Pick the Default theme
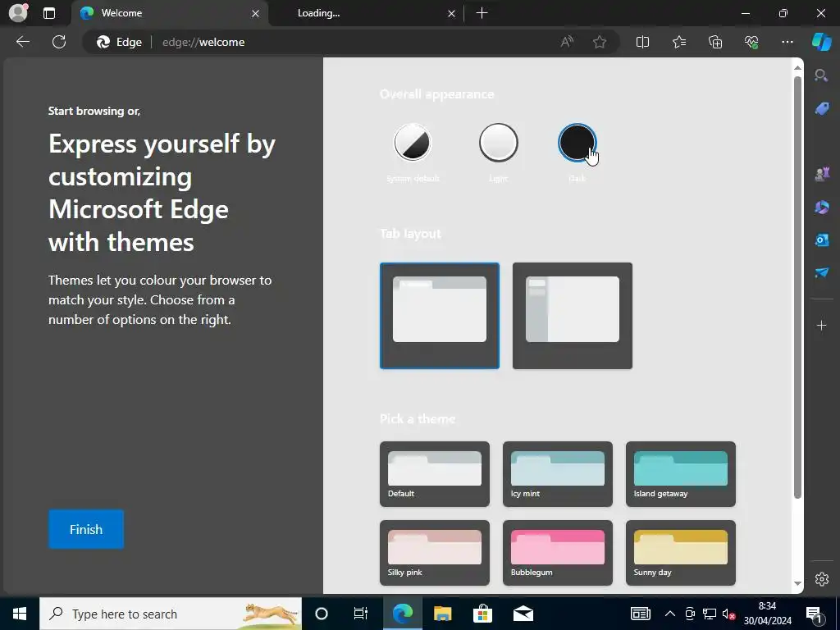This screenshot has height=630, width=840. [x=435, y=473]
